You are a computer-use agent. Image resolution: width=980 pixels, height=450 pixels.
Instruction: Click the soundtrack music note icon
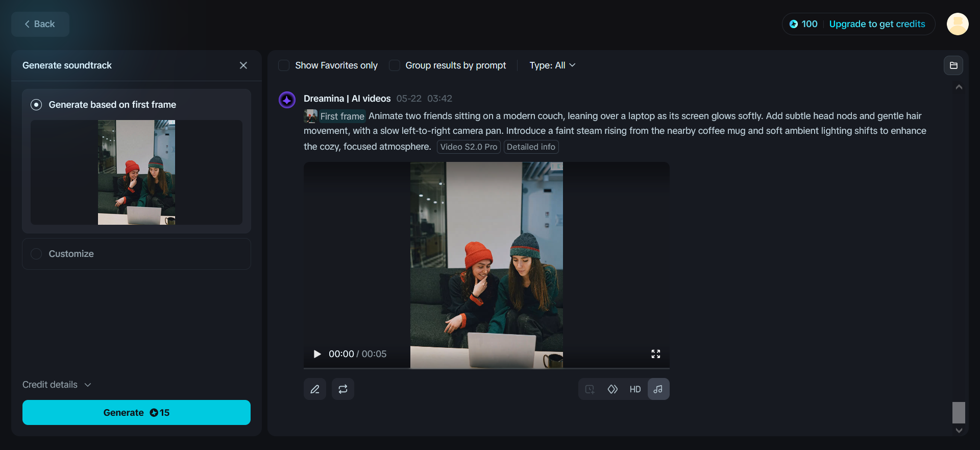coord(658,389)
